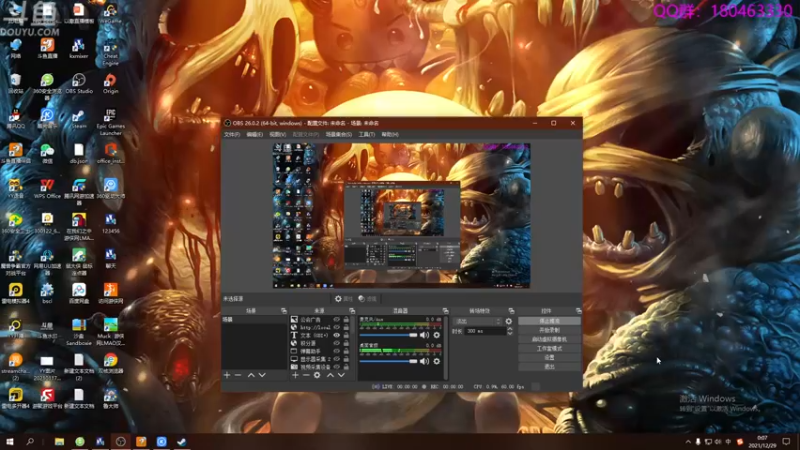Open 场景集合(S) menu in OBS
800x450 pixels.
coord(339,135)
